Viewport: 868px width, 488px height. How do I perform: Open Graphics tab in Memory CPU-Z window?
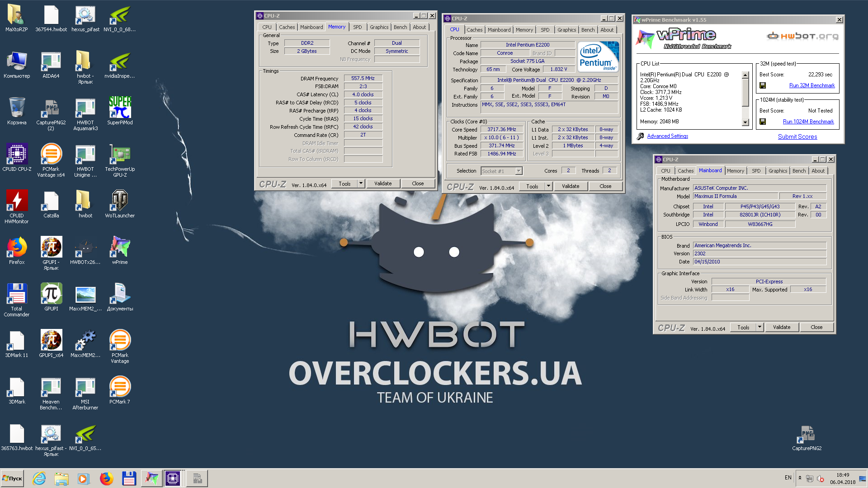pyautogui.click(x=379, y=27)
